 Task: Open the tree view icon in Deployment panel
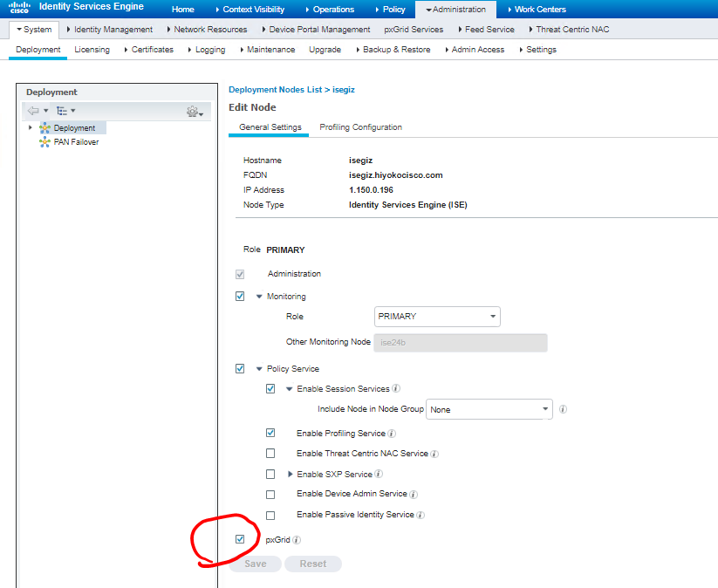point(61,111)
